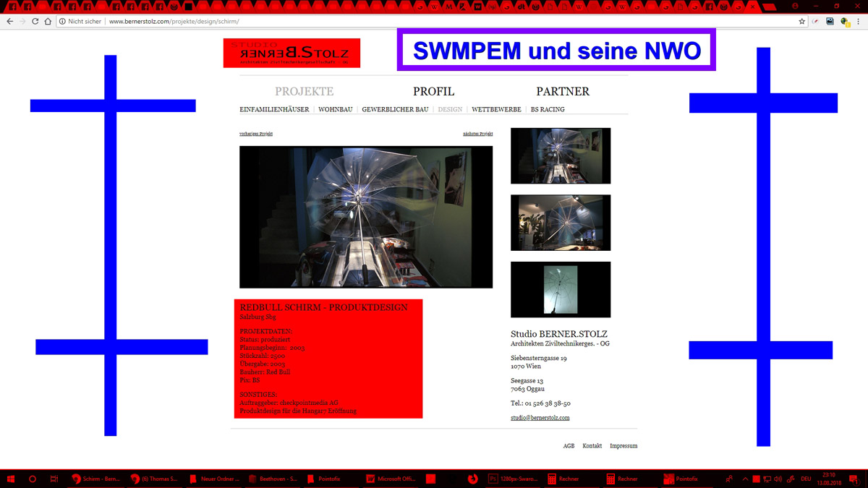Open the PROJEKTE section
This screenshot has width=868, height=488.
[x=305, y=92]
